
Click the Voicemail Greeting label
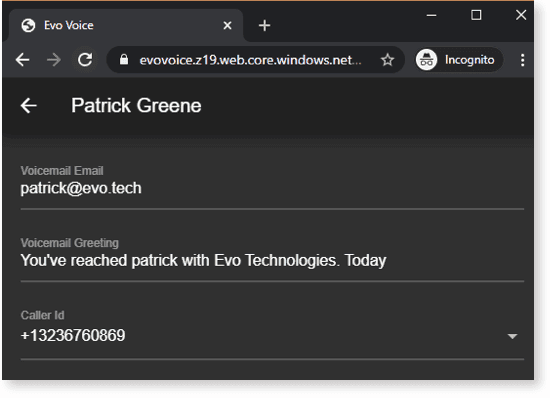coord(69,243)
